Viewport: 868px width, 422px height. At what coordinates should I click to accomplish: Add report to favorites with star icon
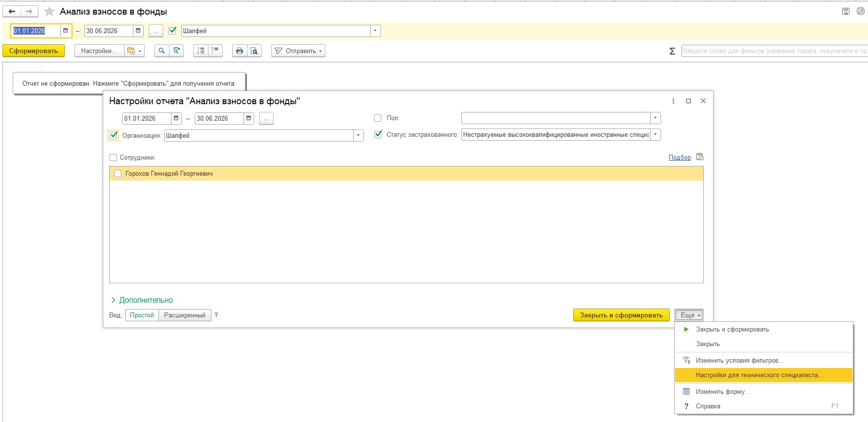tap(49, 12)
